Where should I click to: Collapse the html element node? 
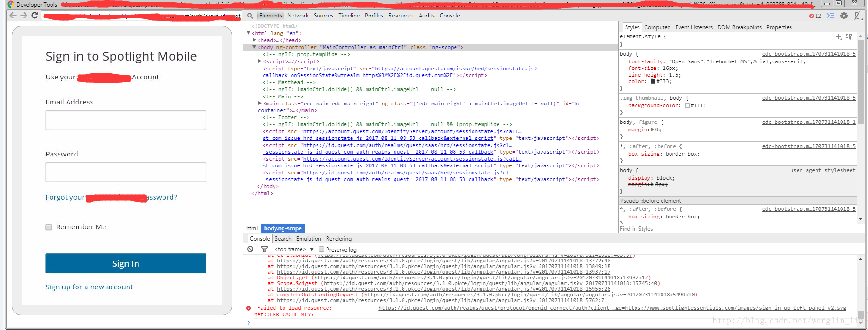click(x=249, y=33)
